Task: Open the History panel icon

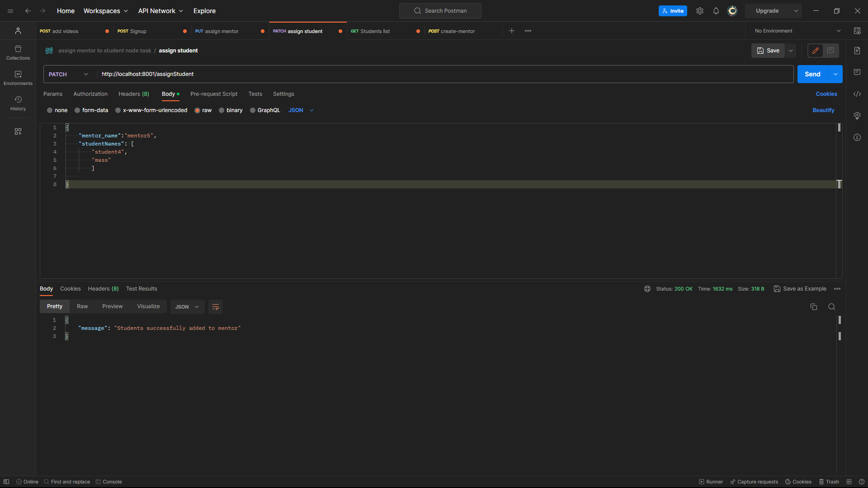Action: (x=18, y=103)
